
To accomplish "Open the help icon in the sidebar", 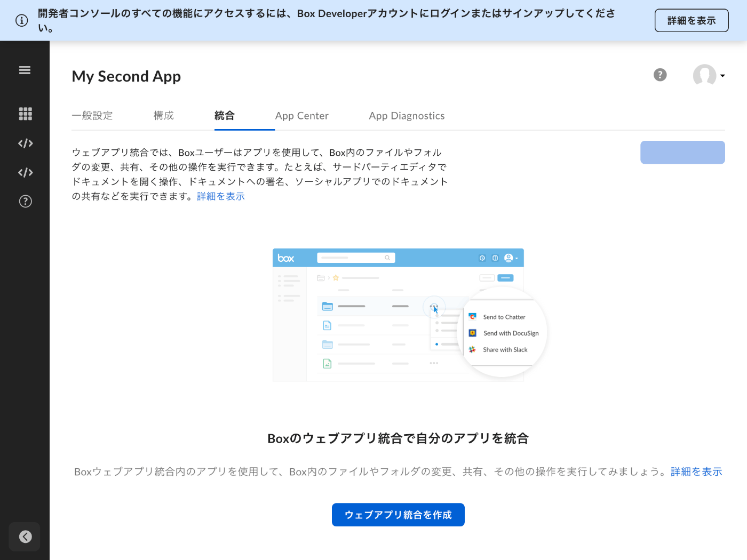I will (25, 201).
